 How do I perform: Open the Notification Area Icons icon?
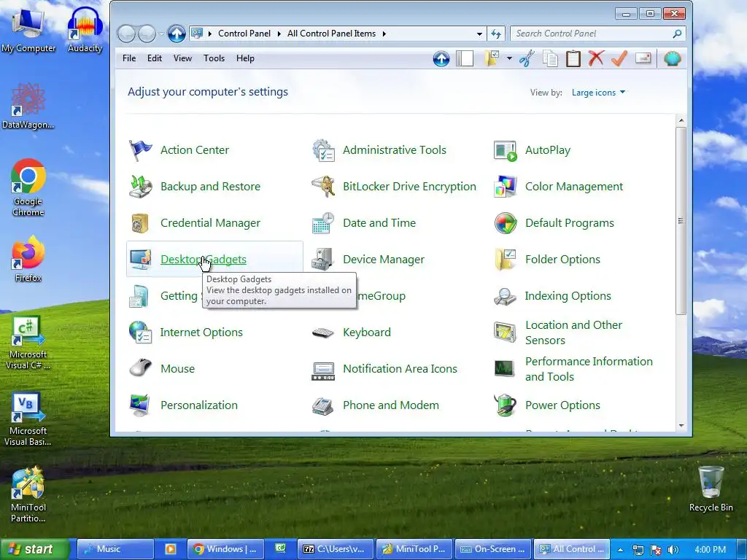pos(323,371)
